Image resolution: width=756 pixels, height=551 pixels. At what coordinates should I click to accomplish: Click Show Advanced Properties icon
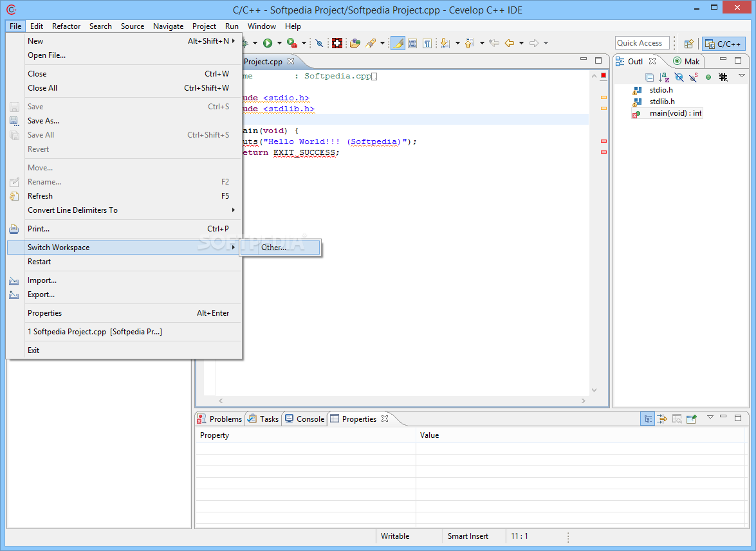coord(663,419)
